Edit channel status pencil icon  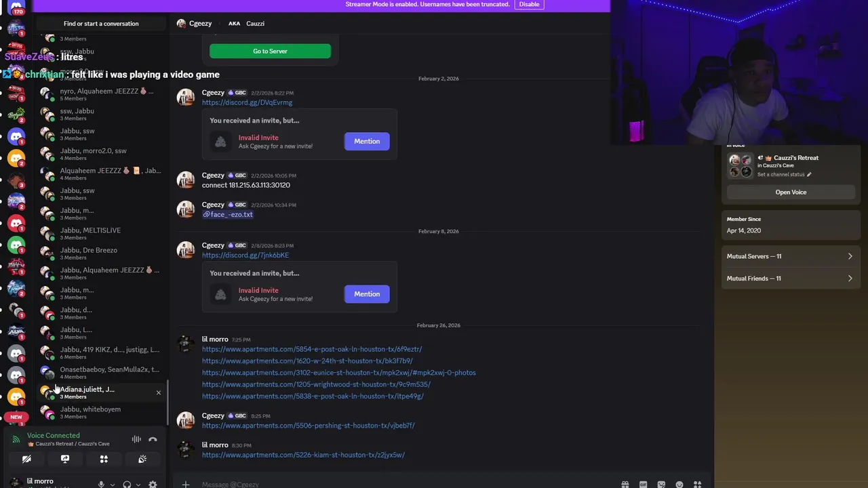pyautogui.click(x=809, y=174)
